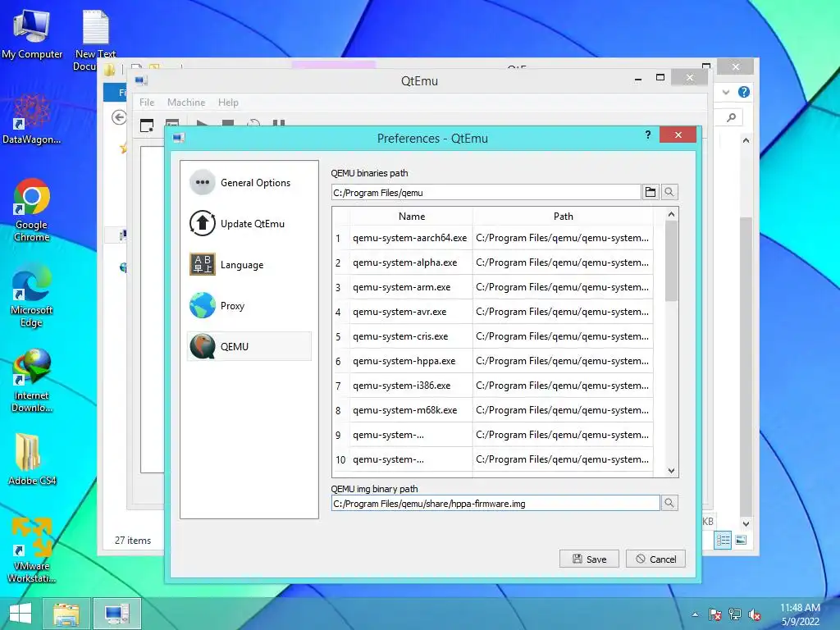Search for QEMU img binary path
This screenshot has height=630, width=840.
pyautogui.click(x=669, y=503)
